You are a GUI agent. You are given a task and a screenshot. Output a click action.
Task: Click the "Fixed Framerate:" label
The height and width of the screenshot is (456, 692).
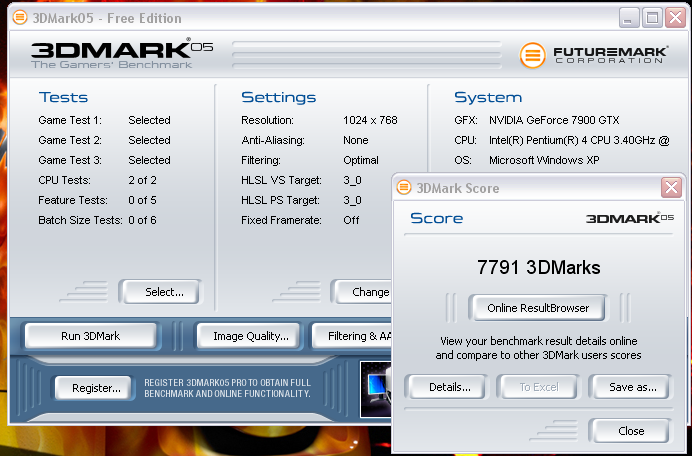pos(281,220)
